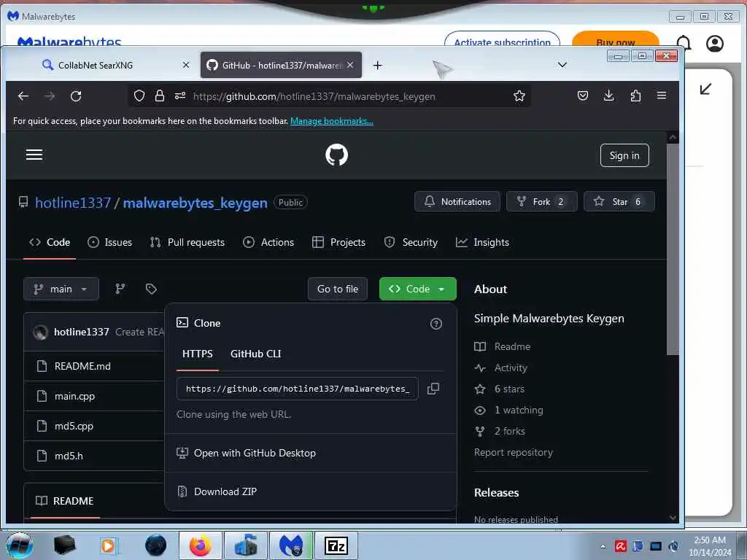747x560 pixels.
Task: Click Sign in button
Action: point(624,155)
